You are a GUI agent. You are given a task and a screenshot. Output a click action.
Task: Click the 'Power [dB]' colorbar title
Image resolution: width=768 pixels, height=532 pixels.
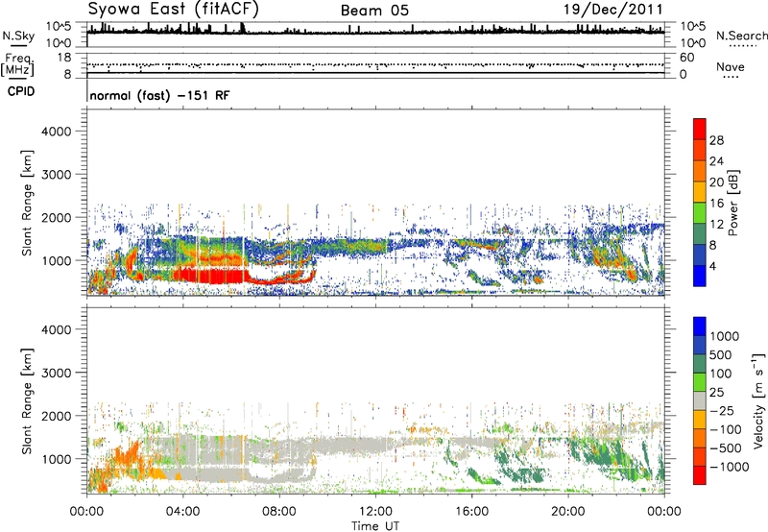(x=733, y=203)
